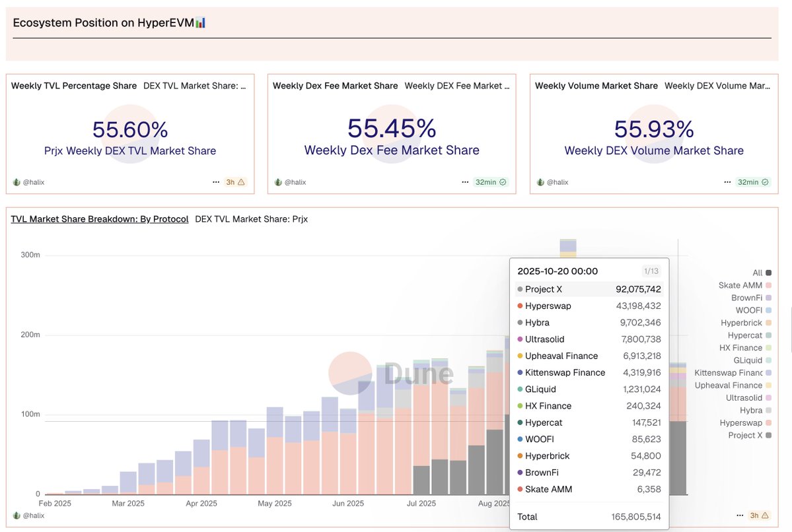792x532 pixels.
Task: Select Hypercat row in the tooltip
Action: pos(589,422)
